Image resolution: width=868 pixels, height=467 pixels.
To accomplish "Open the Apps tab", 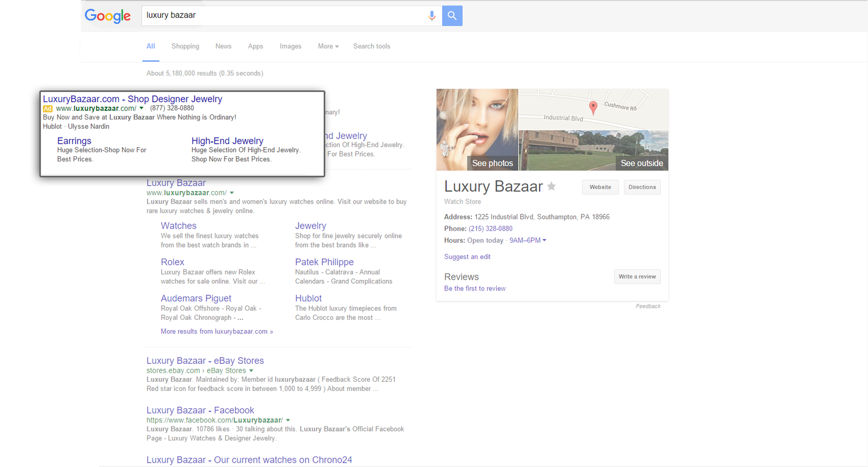I will click(256, 46).
